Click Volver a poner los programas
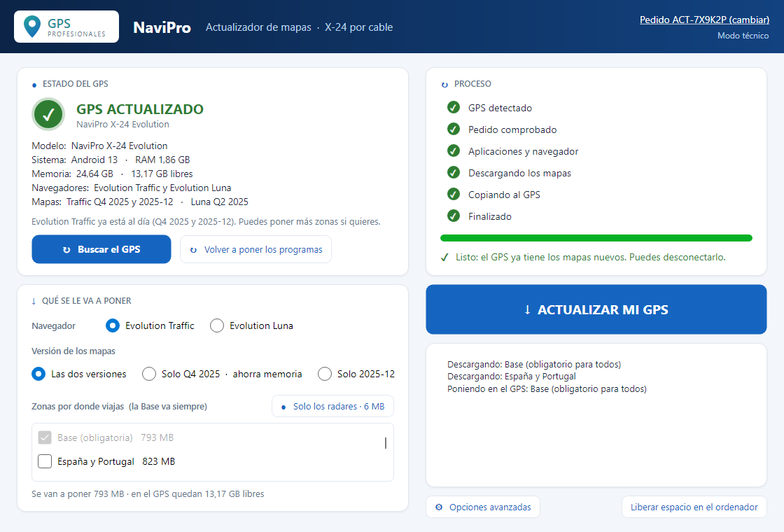784x532 pixels. point(255,249)
